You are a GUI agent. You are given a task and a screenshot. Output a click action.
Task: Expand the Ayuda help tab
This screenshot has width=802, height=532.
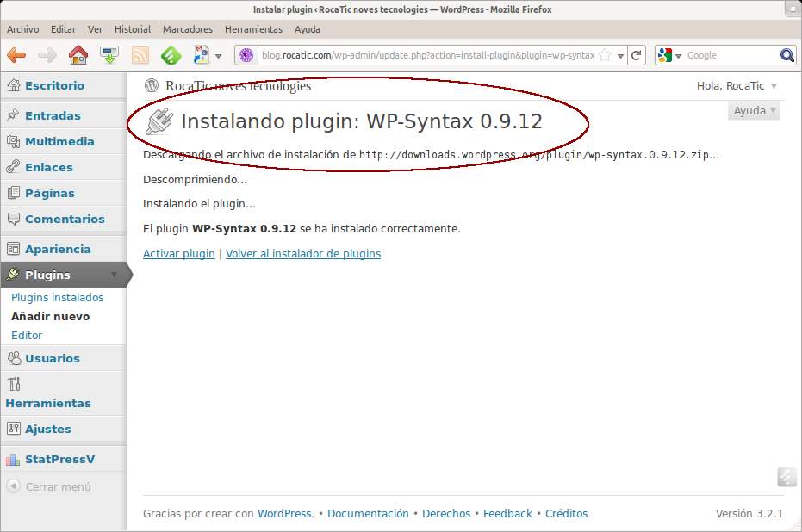[755, 111]
